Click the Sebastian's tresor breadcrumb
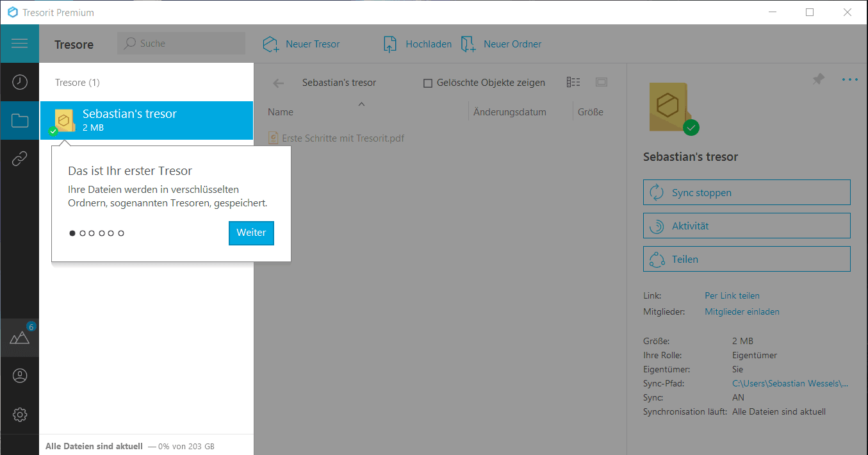Viewport: 868px width, 455px height. (339, 83)
